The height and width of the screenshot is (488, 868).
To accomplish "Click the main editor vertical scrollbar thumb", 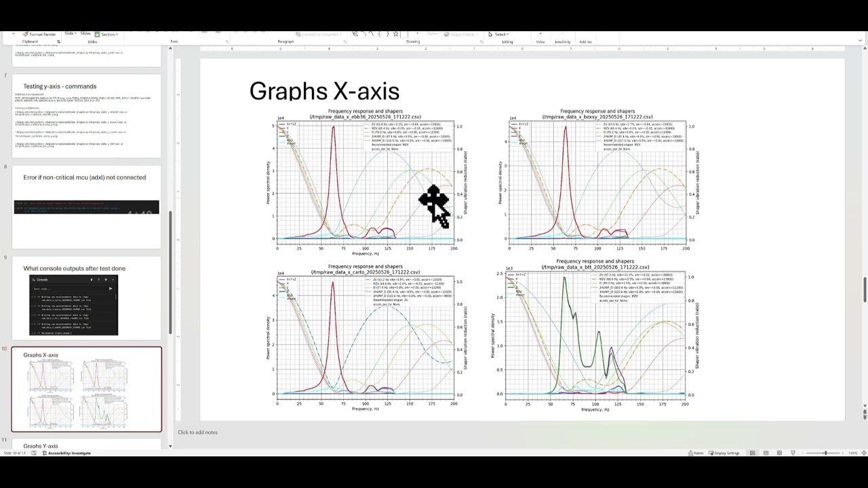I will pos(865,290).
